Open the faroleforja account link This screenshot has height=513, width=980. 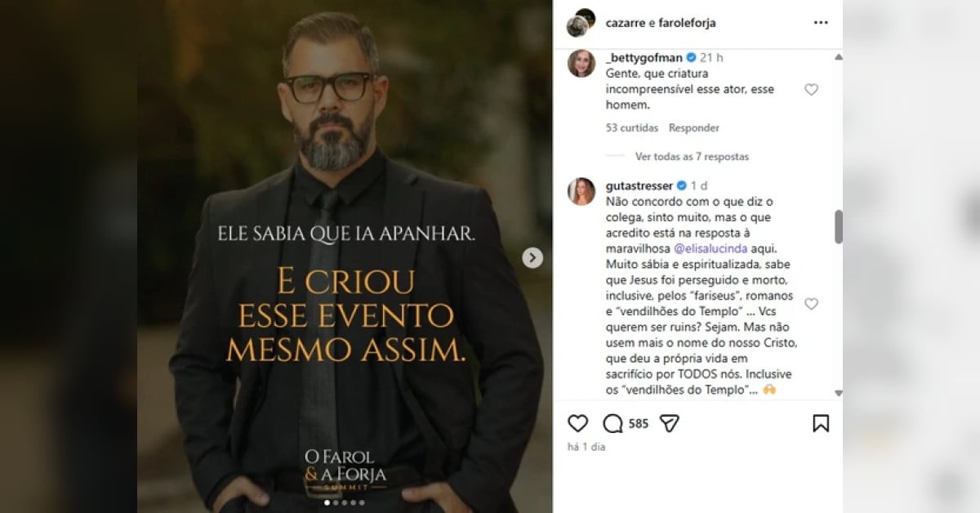coord(686,23)
